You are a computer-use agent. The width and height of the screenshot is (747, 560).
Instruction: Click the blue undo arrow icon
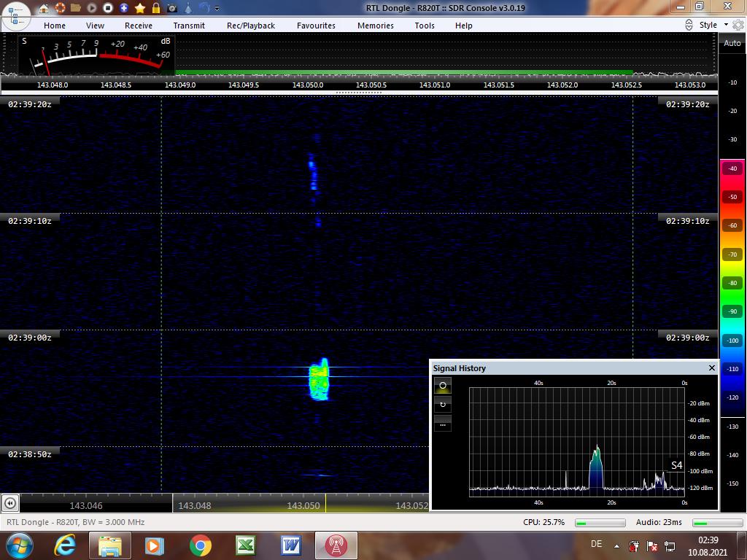coord(204,7)
